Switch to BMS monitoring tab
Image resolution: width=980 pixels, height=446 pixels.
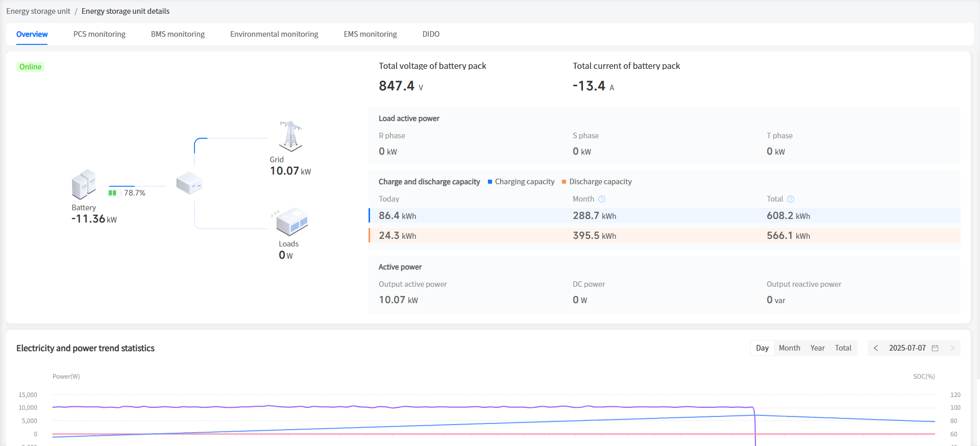[x=178, y=34]
